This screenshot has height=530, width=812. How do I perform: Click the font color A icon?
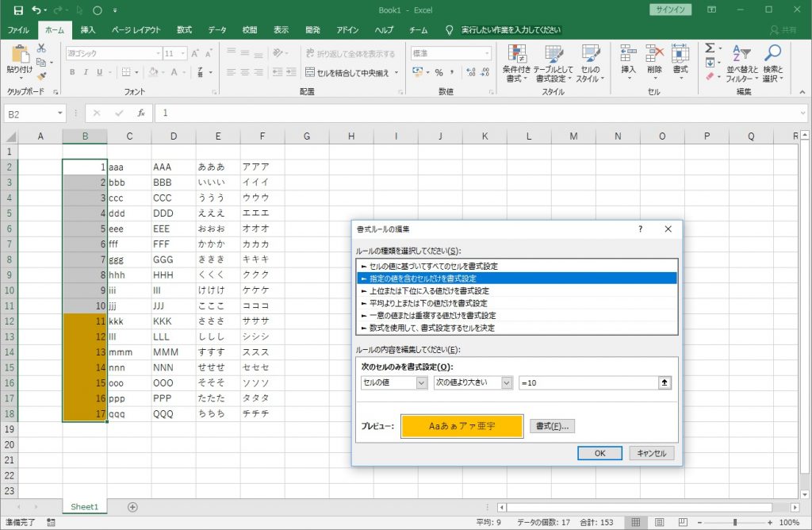point(174,72)
